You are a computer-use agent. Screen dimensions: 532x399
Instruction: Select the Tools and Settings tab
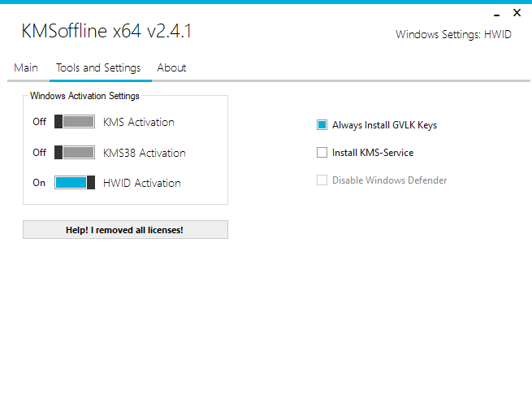click(98, 68)
